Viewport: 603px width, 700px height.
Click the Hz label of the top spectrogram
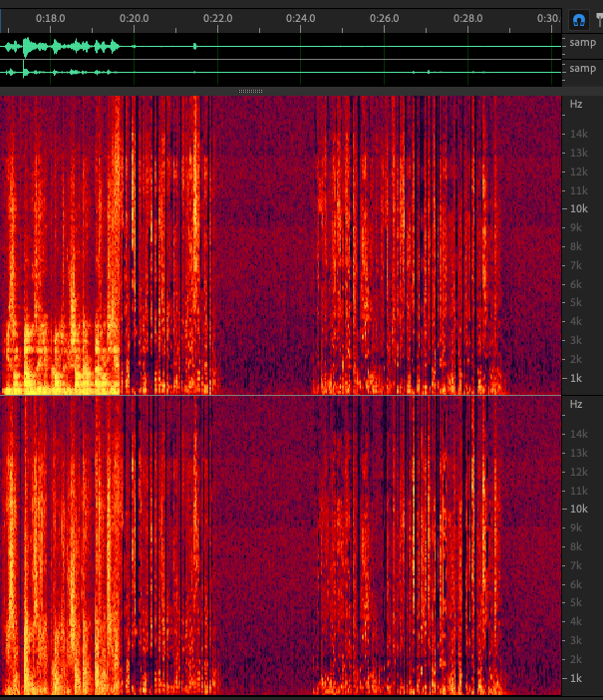tap(576, 104)
